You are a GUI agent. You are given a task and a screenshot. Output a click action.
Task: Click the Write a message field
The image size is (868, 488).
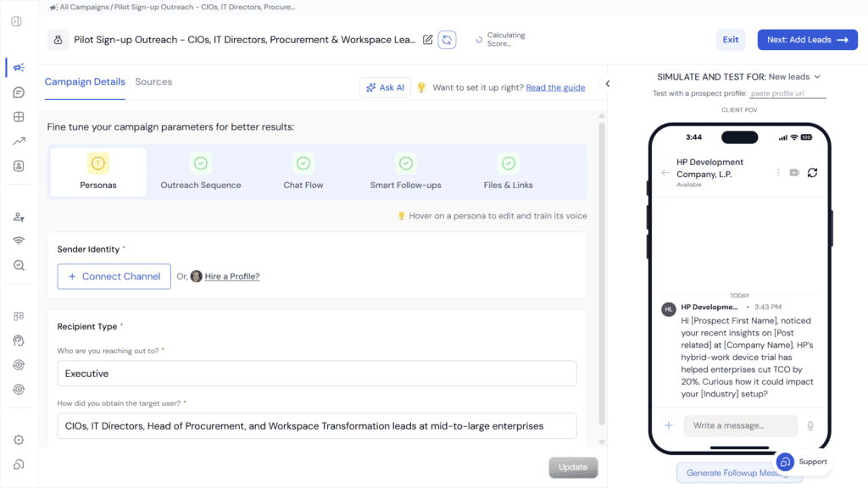click(x=741, y=425)
